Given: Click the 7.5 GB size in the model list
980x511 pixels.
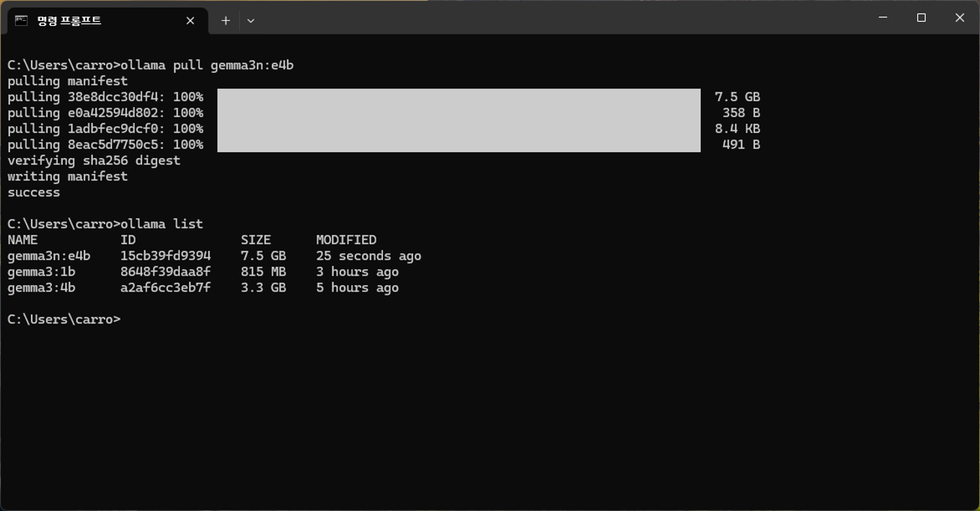Looking at the screenshot, I should (x=263, y=255).
